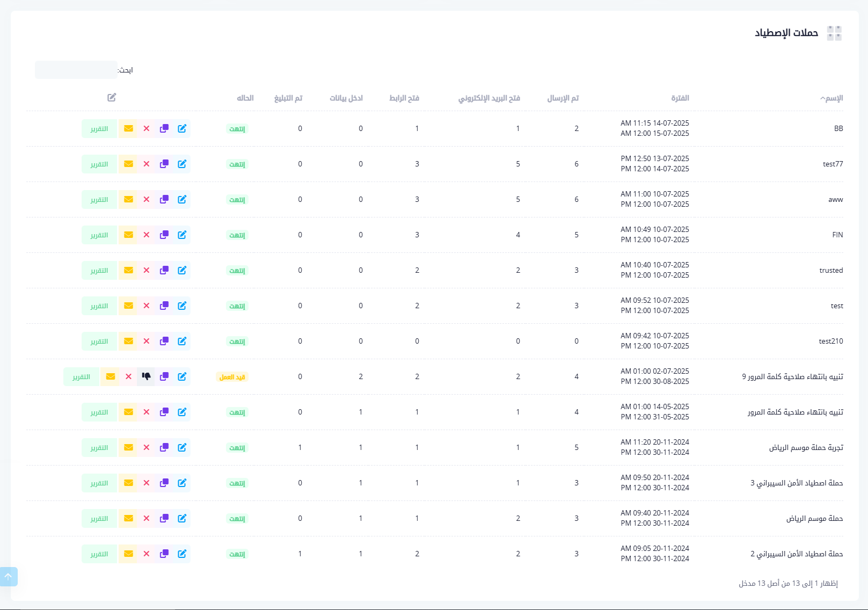This screenshot has width=868, height=610.
Task: Focus the ابحث search input field
Action: pyautogui.click(x=76, y=70)
